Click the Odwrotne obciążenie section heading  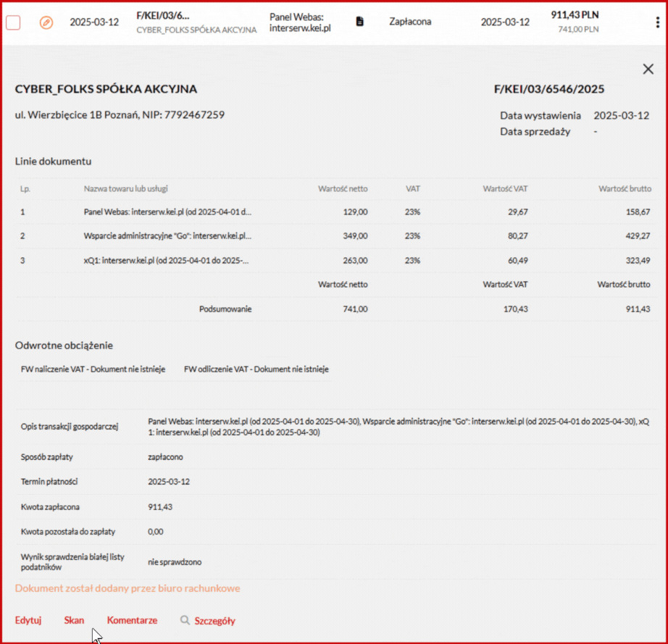coord(64,346)
